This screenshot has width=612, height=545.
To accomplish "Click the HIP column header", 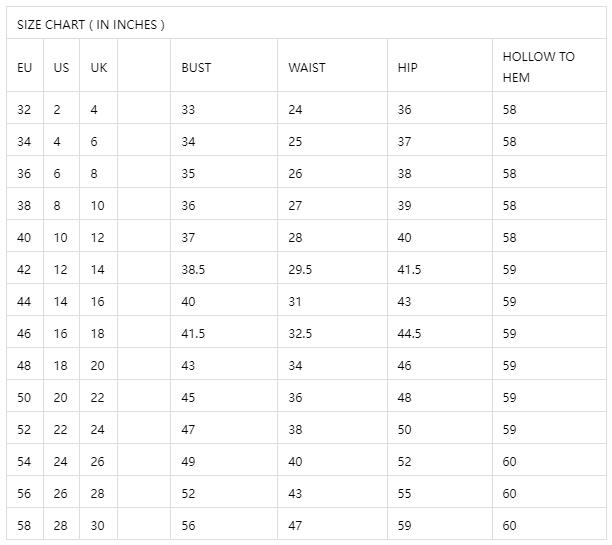I will click(407, 68).
